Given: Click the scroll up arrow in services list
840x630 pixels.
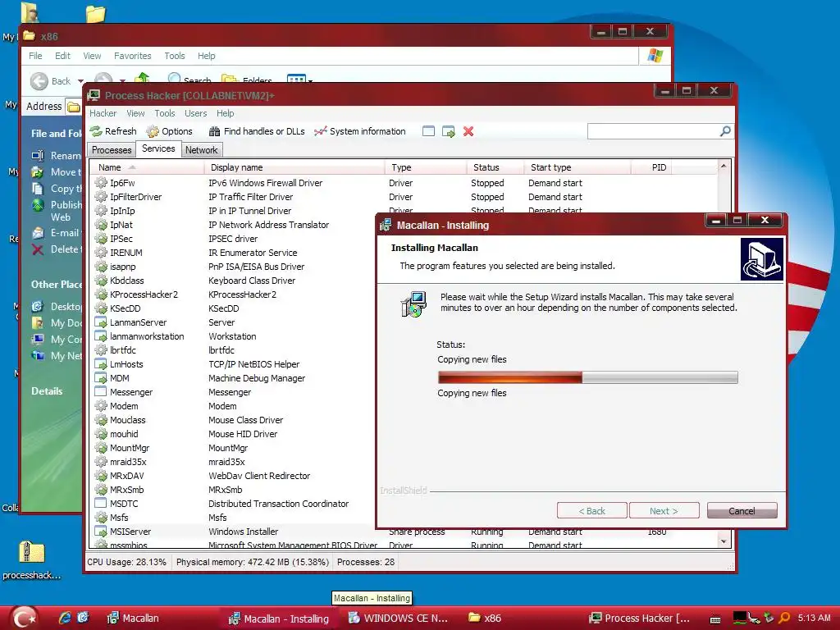Looking at the screenshot, I should pos(724,166).
